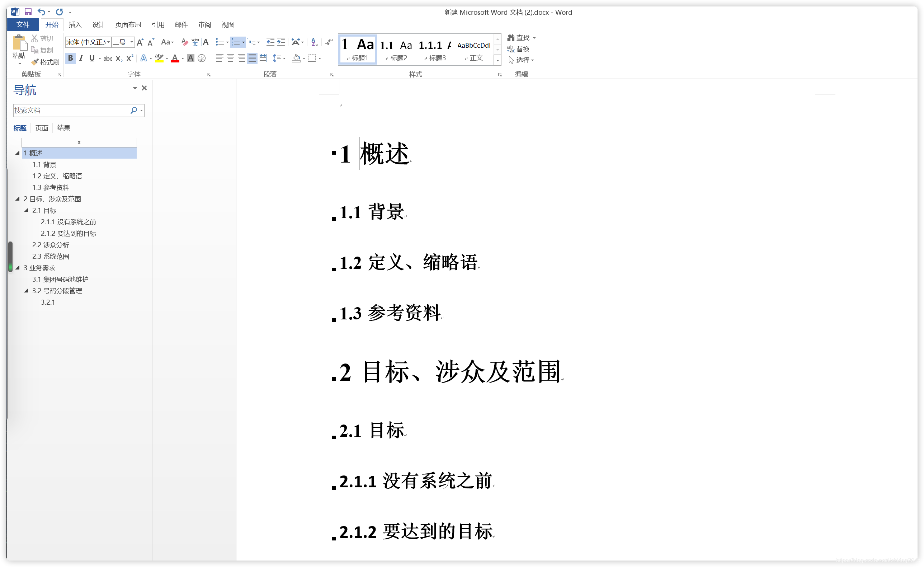This screenshot has width=924, height=567.
Task: Switch to the 设计 Design tab
Action: (x=98, y=24)
